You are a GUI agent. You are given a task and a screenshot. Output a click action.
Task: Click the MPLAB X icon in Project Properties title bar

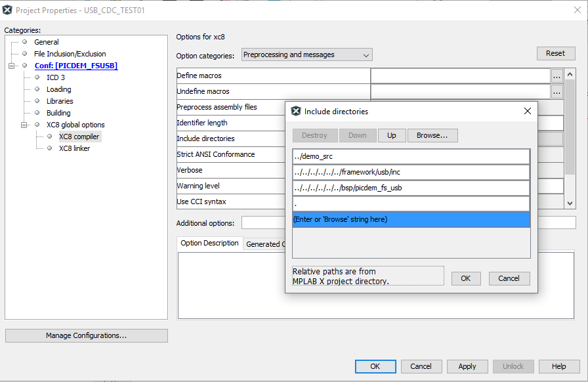[x=7, y=10]
